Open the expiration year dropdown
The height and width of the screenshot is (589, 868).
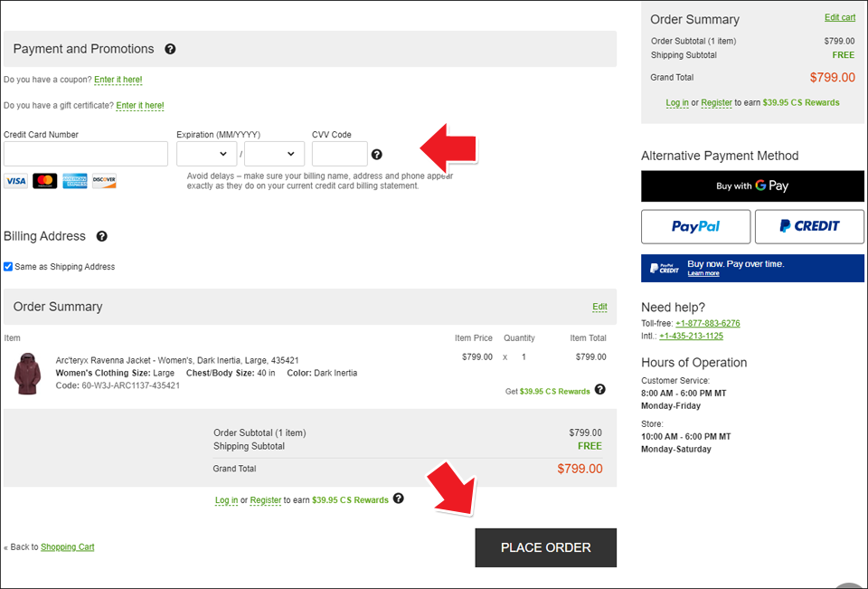(275, 154)
